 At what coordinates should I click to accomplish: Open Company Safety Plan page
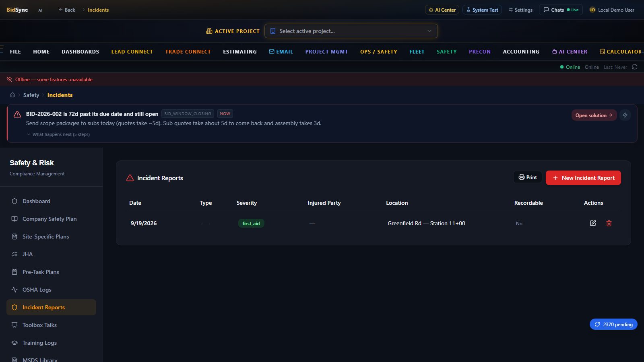[52, 219]
